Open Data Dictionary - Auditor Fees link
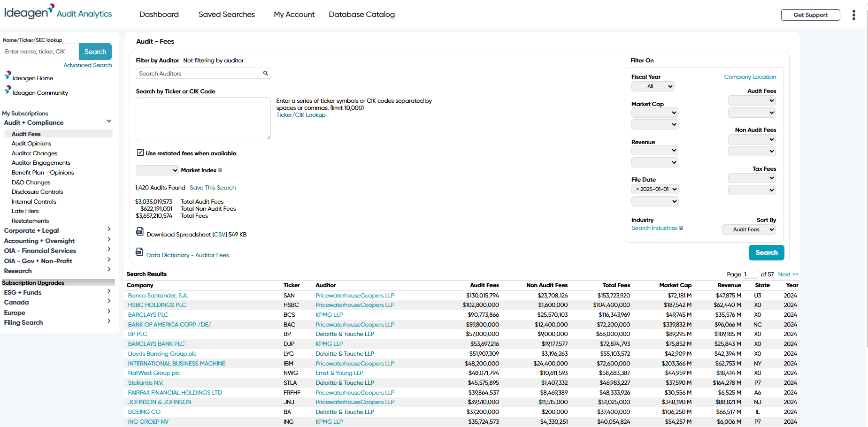This screenshot has width=868, height=427. point(188,255)
